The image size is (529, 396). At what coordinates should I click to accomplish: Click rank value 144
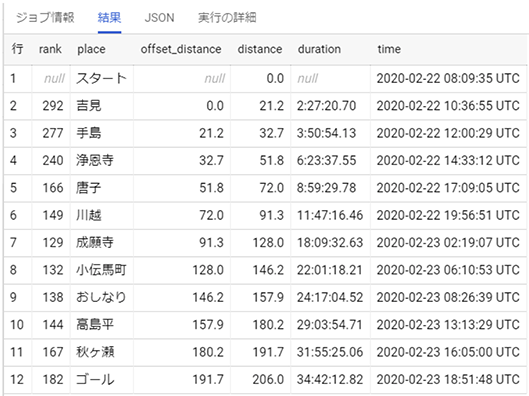[53, 324]
